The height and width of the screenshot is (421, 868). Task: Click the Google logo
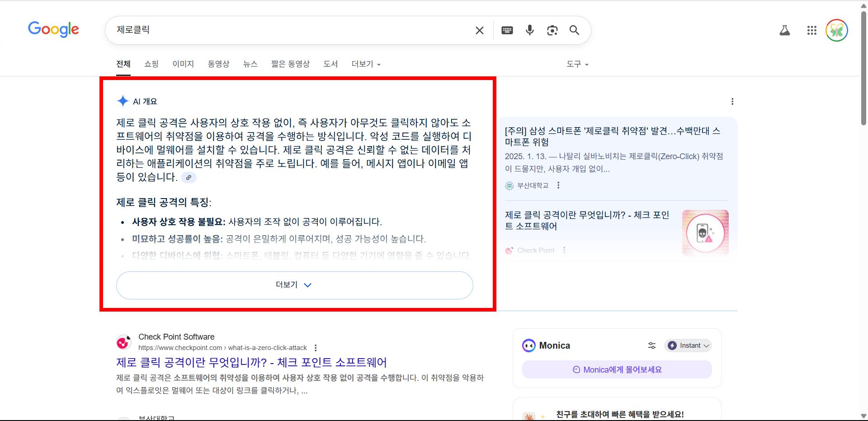click(53, 29)
